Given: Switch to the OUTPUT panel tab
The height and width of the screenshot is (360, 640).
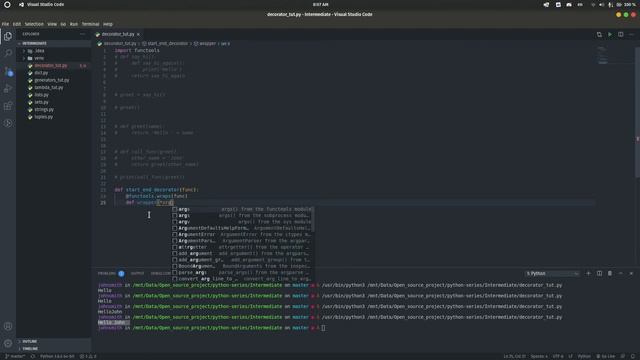Looking at the screenshot, I should click(x=138, y=273).
